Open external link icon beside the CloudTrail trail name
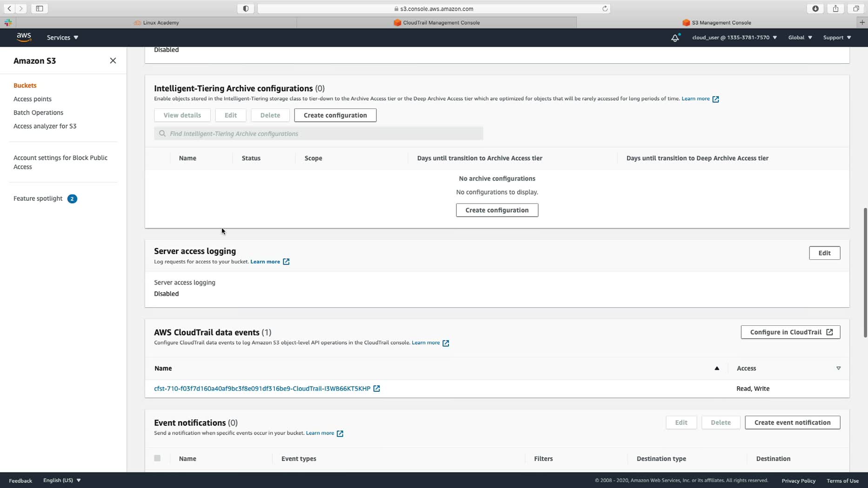The image size is (868, 488). click(377, 389)
